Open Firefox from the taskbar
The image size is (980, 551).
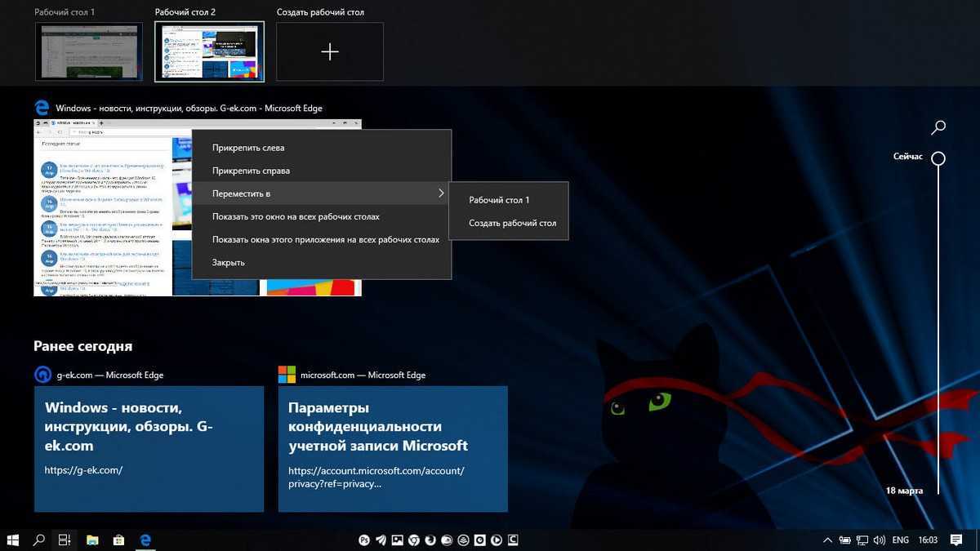(430, 540)
